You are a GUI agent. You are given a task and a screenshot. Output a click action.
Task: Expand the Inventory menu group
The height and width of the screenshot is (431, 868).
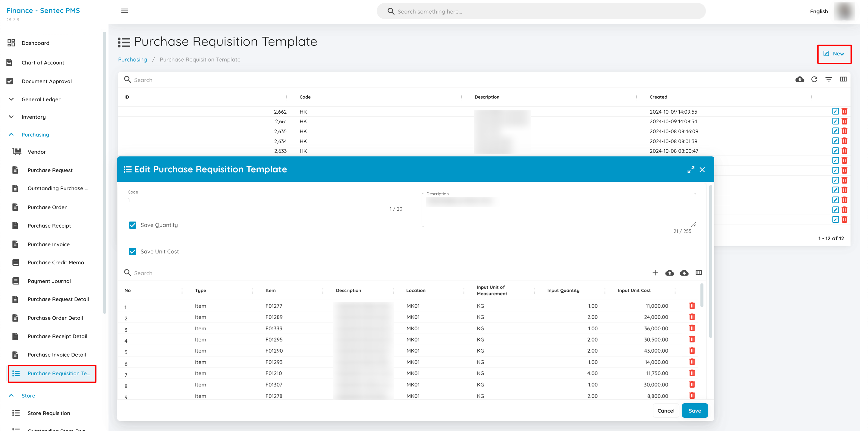pos(33,117)
